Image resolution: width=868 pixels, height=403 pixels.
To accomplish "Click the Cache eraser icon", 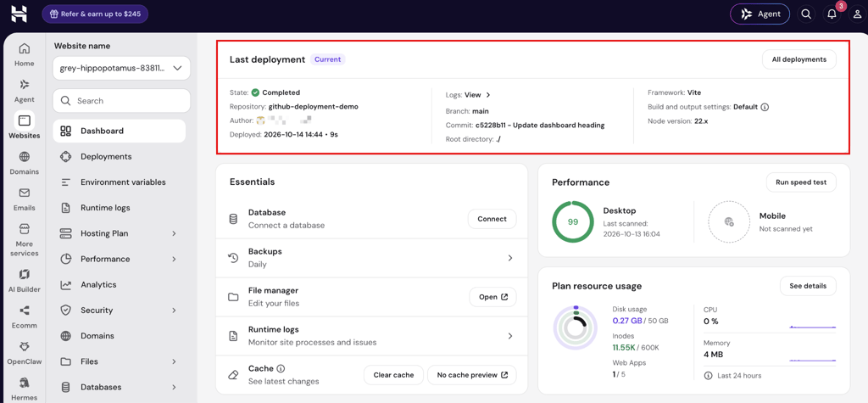I will click(x=234, y=375).
